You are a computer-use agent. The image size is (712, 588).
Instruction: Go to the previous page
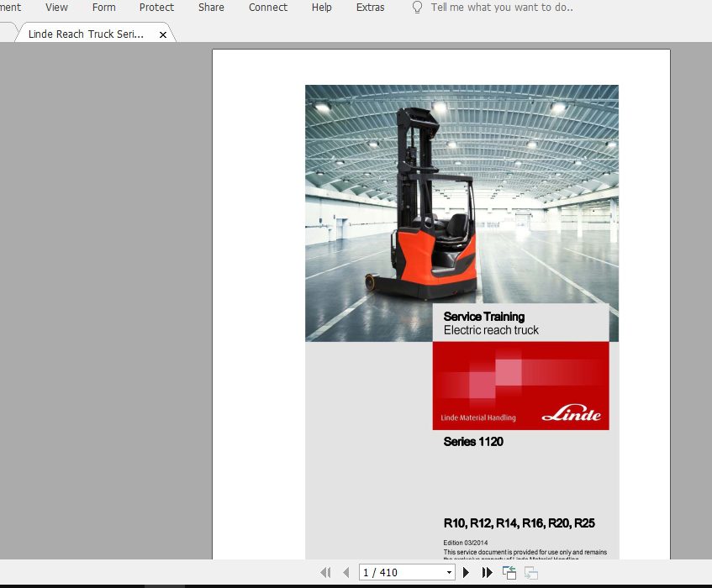click(x=346, y=573)
